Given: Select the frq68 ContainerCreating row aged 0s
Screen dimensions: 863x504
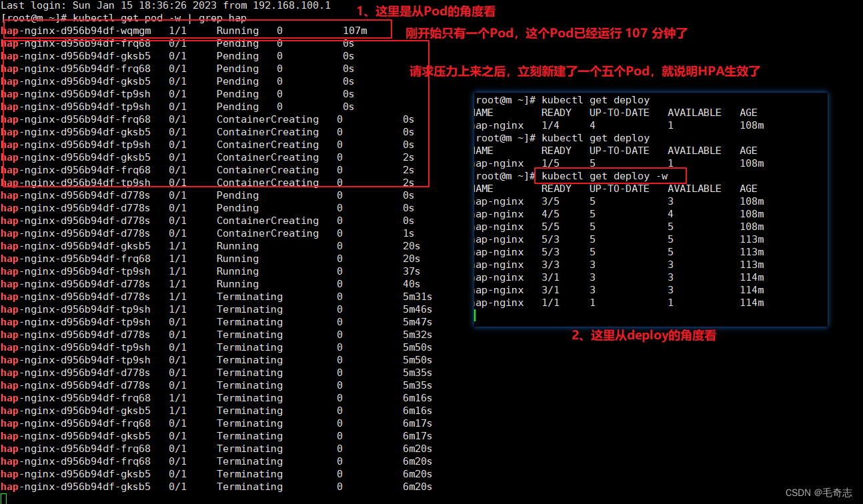Looking at the screenshot, I should [207, 119].
